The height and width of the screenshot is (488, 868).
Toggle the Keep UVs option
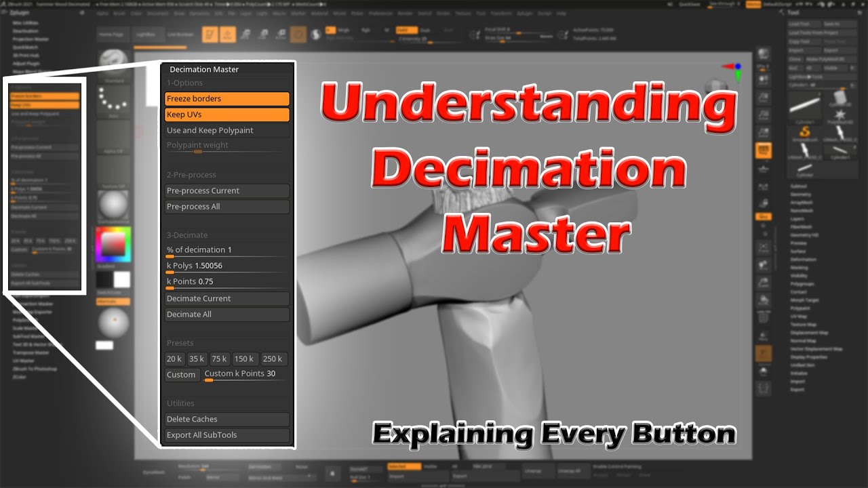(227, 115)
